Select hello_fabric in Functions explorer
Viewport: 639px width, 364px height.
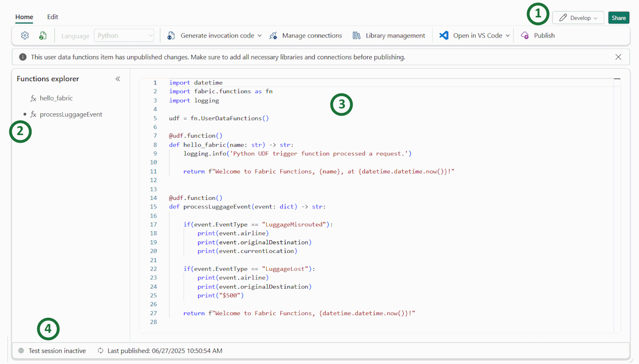[x=56, y=98]
